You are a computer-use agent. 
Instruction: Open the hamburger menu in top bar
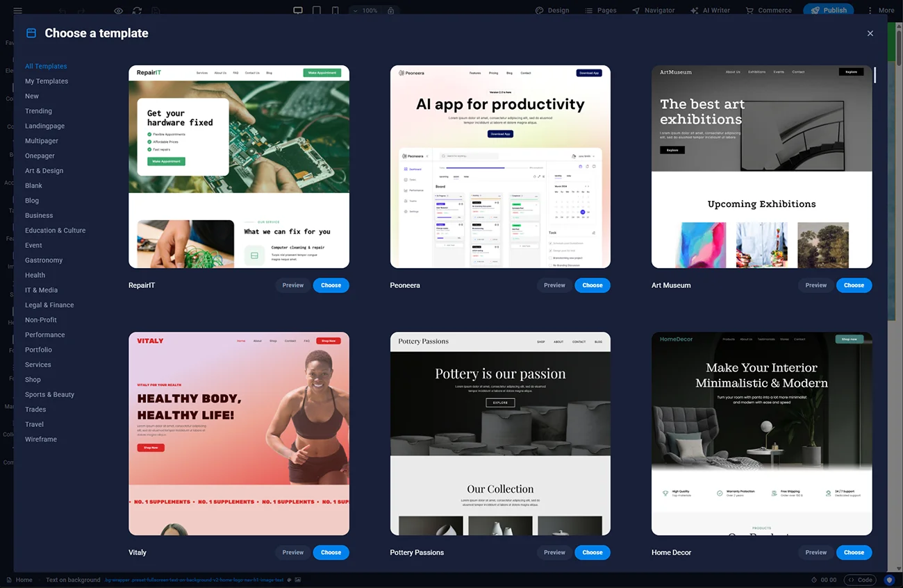pos(17,10)
